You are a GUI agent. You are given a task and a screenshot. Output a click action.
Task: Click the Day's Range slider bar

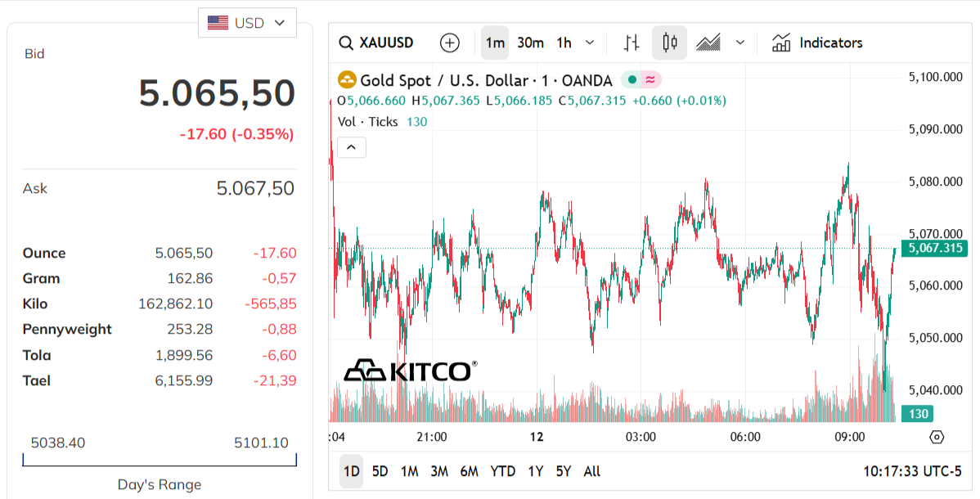pos(160,459)
